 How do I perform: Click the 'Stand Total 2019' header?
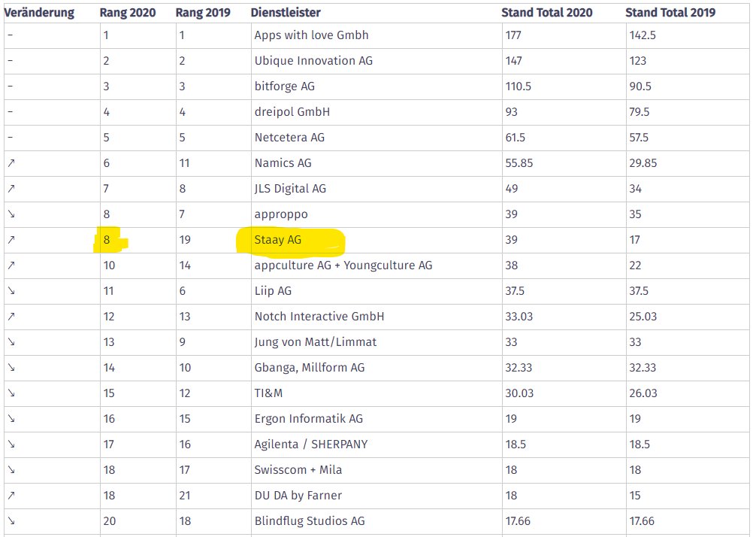coord(670,13)
